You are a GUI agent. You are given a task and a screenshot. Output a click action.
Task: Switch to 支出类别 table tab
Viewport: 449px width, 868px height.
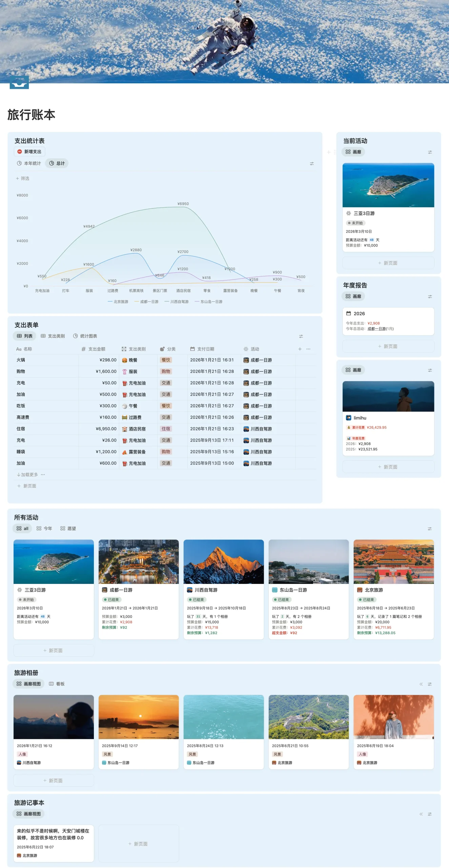(x=53, y=336)
